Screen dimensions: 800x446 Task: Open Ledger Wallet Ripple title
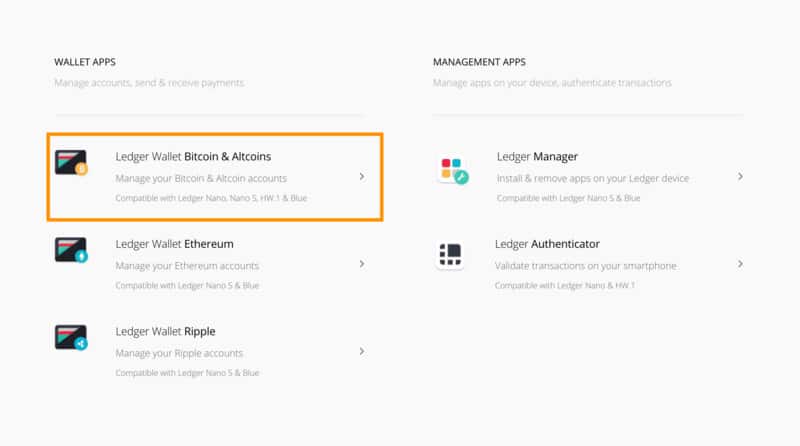(x=165, y=332)
